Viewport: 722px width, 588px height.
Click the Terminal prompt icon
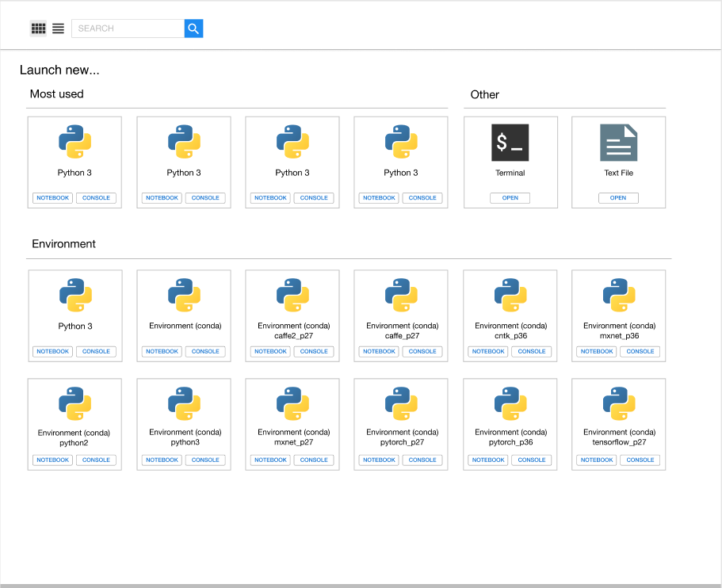[510, 143]
